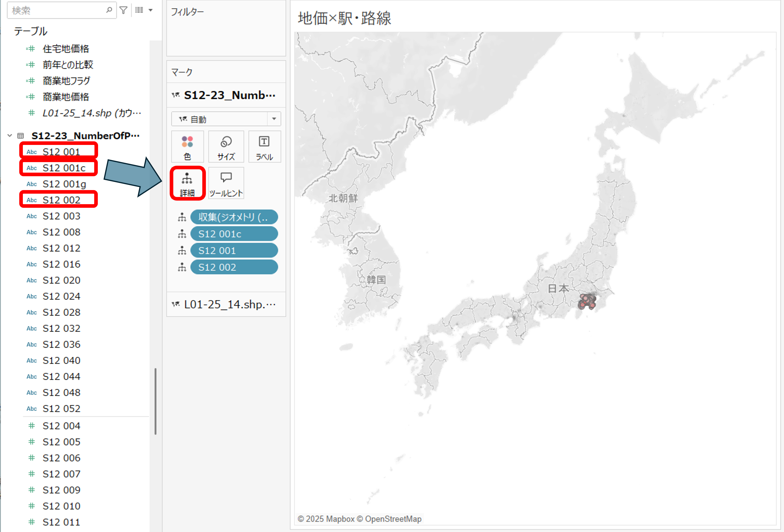This screenshot has height=532, width=784.
Task: Click the data pane scrollbar thumb
Action: [155, 401]
